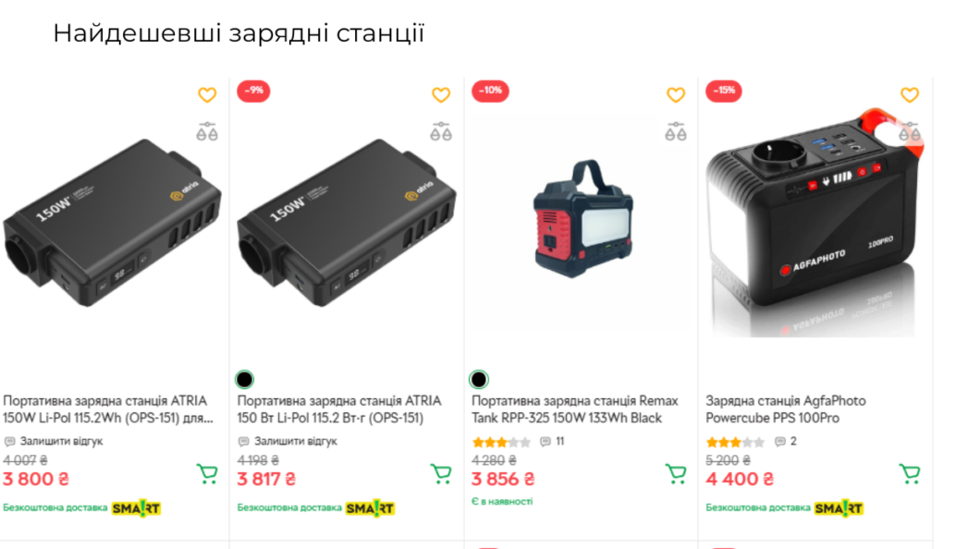Select black color for ATRIA 150 Вт
This screenshot has height=549, width=980.
pos(244,379)
